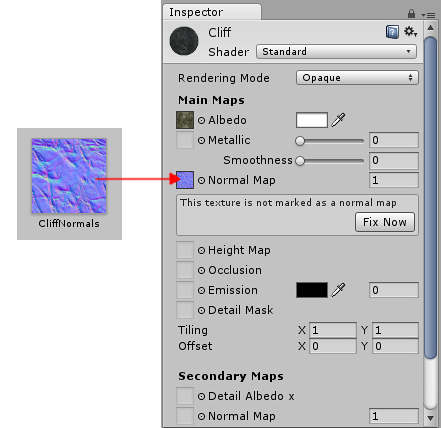Viewport: 441px width, 428px height.
Task: Click the Main Maps section heading
Action: click(x=211, y=100)
